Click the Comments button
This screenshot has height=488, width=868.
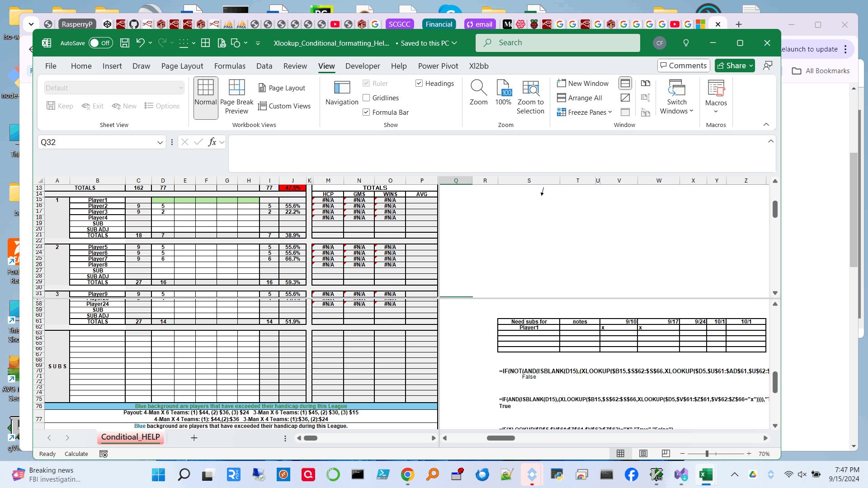pyautogui.click(x=683, y=66)
